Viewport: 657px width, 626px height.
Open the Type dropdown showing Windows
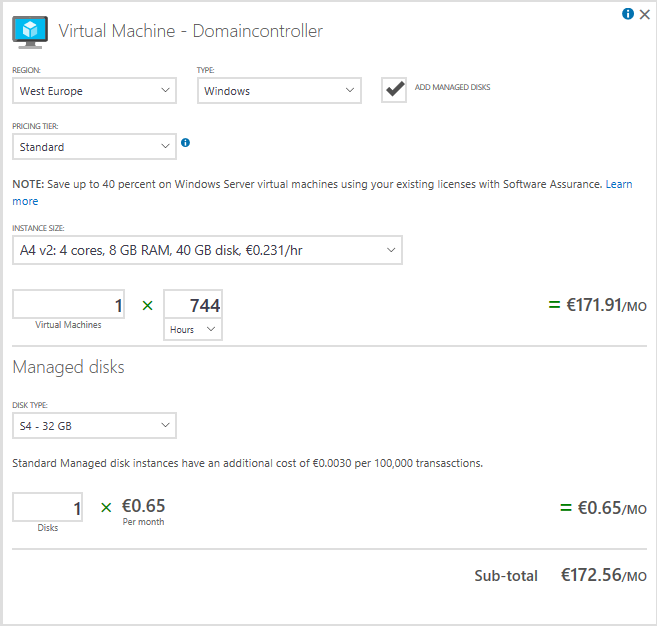tap(279, 91)
